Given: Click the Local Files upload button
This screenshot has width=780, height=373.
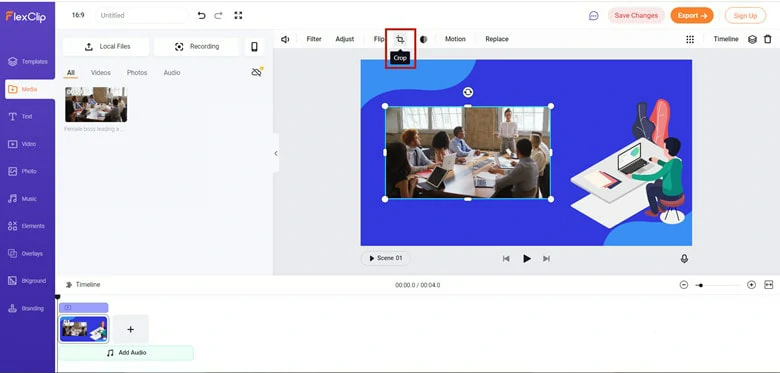Looking at the screenshot, I should [106, 47].
